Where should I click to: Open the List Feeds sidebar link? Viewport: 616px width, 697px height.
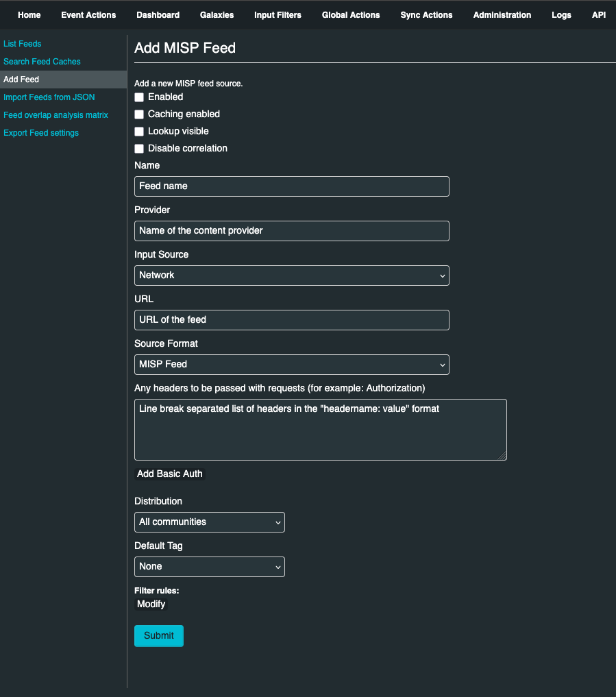(x=23, y=44)
